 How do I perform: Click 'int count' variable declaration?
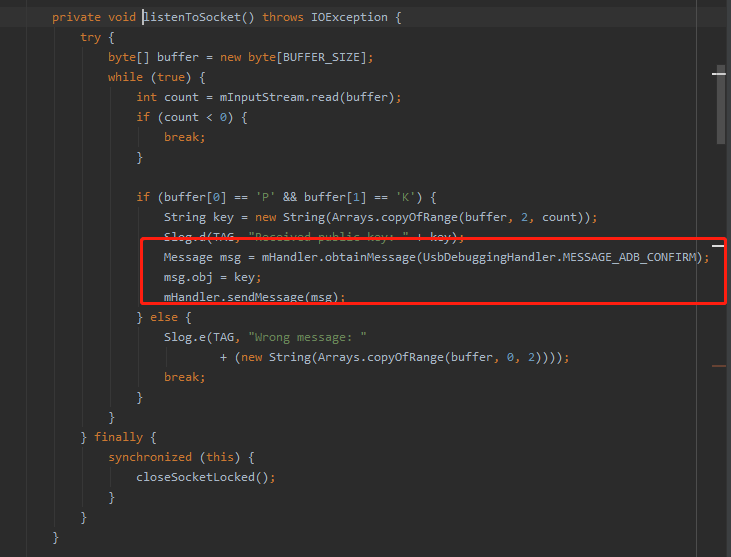(x=167, y=97)
